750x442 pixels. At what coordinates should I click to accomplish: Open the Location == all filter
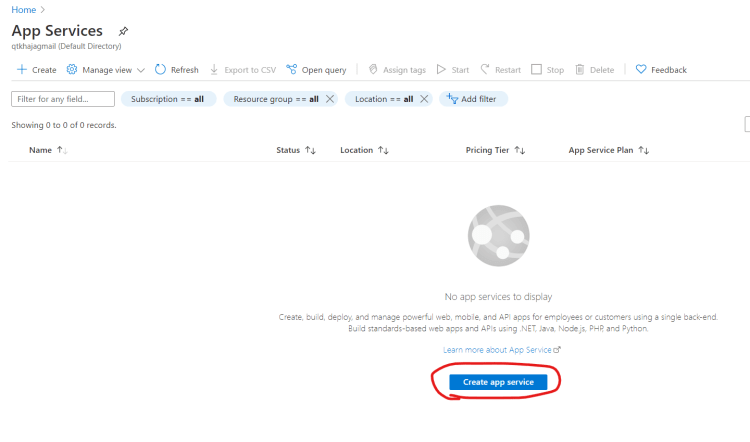(384, 99)
